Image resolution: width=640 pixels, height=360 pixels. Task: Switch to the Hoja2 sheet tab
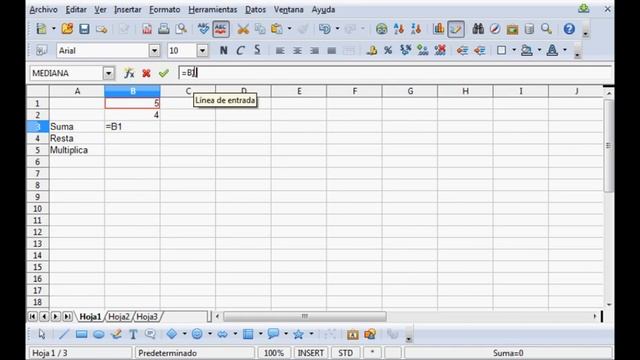pos(119,316)
